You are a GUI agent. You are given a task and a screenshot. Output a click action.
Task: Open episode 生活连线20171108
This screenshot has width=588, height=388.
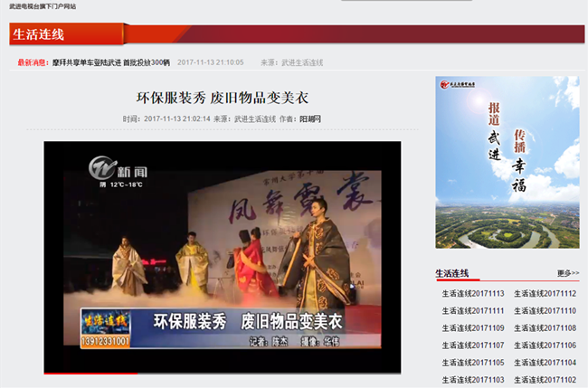pyautogui.click(x=545, y=328)
